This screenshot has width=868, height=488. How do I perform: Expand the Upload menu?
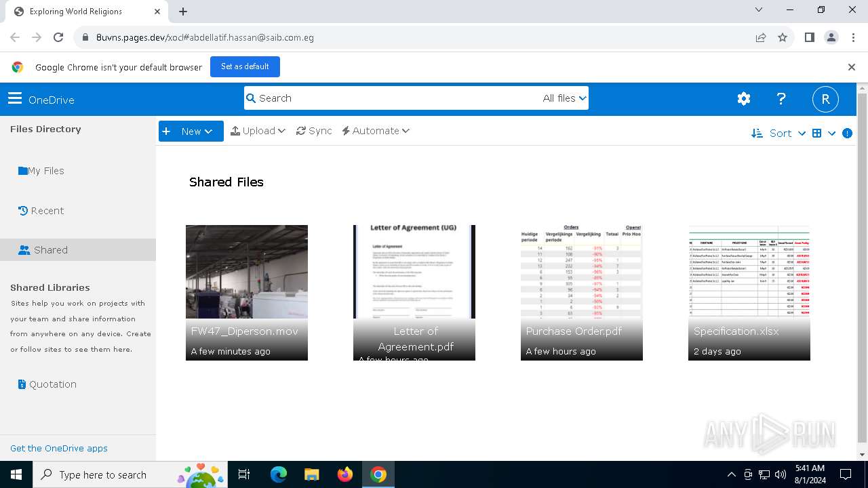(x=258, y=131)
